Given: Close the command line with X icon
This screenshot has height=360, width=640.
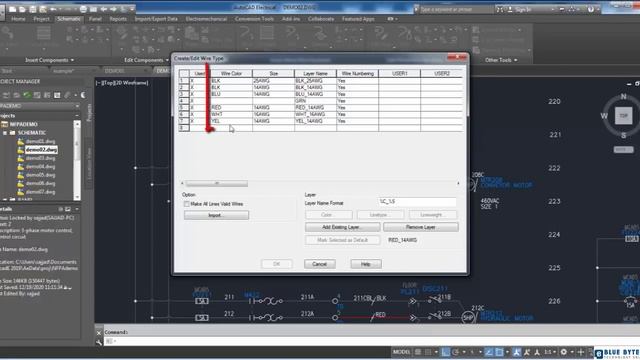Looking at the screenshot, I should (x=99, y=333).
